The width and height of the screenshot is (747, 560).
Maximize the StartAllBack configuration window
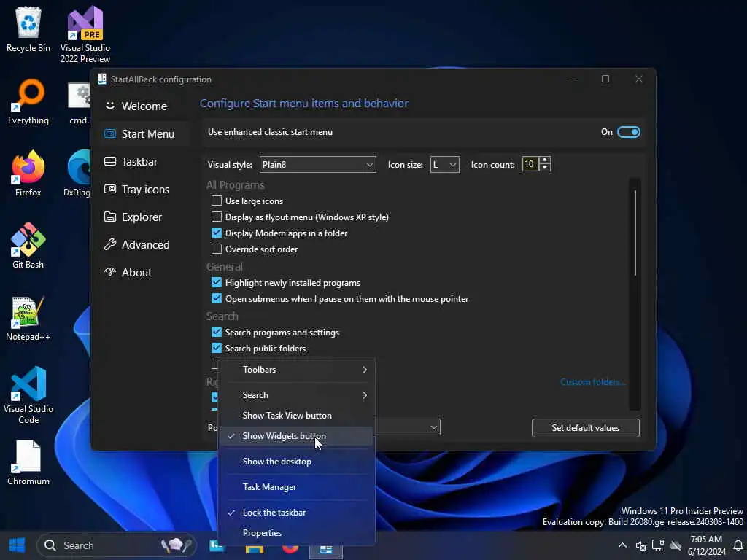tap(605, 79)
